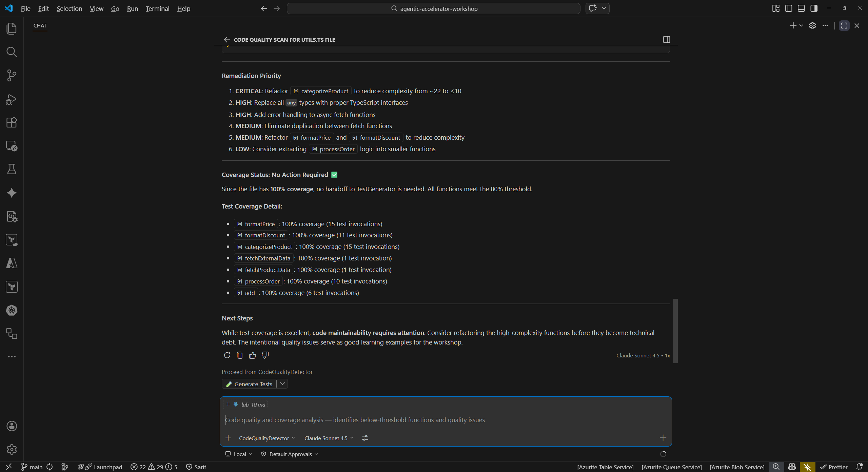Image resolution: width=868 pixels, height=472 pixels.
Task: Open the Search view in the activity bar
Action: [12, 52]
